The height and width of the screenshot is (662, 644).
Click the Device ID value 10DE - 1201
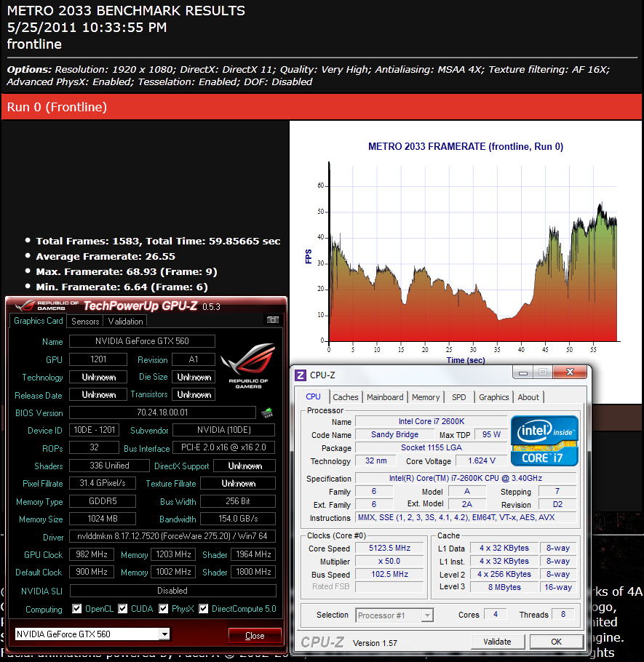(94, 430)
